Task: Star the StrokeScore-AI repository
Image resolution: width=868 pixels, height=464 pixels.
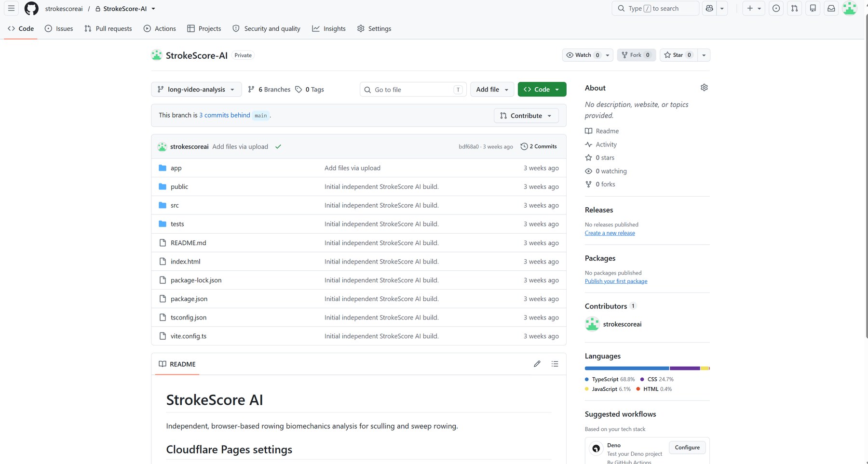Action: [x=678, y=55]
